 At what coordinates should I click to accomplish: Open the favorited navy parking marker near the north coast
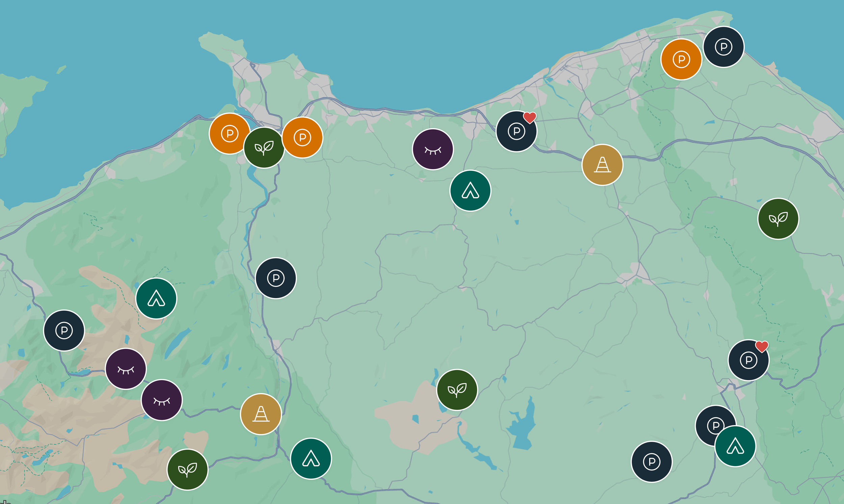click(516, 131)
